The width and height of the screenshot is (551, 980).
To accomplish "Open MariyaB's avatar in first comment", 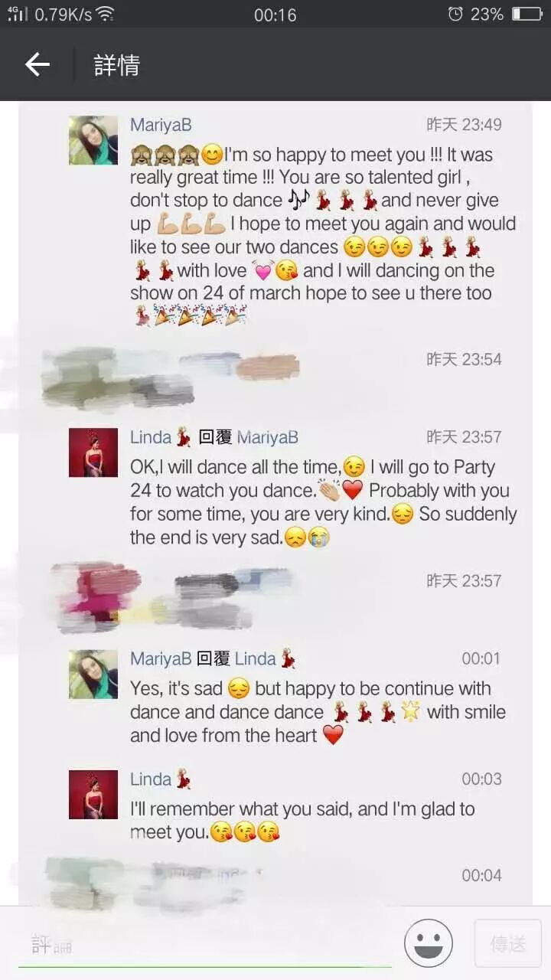I will 93,140.
